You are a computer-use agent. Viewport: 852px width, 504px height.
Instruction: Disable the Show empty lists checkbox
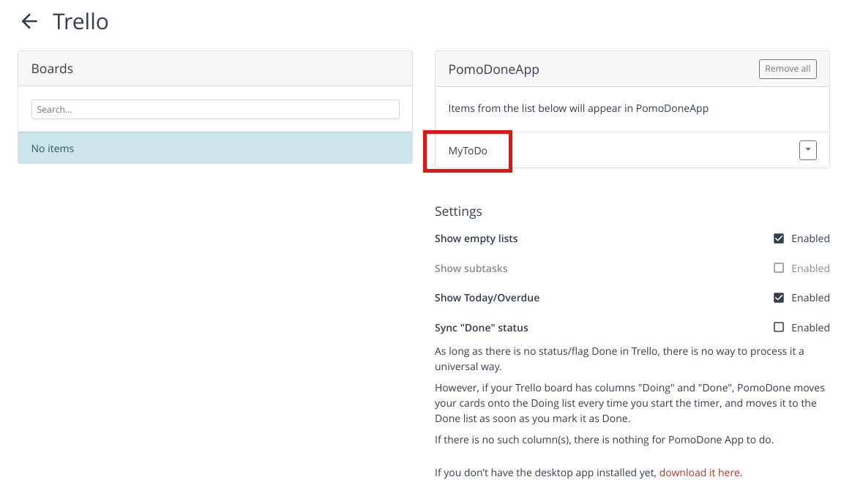pos(779,238)
